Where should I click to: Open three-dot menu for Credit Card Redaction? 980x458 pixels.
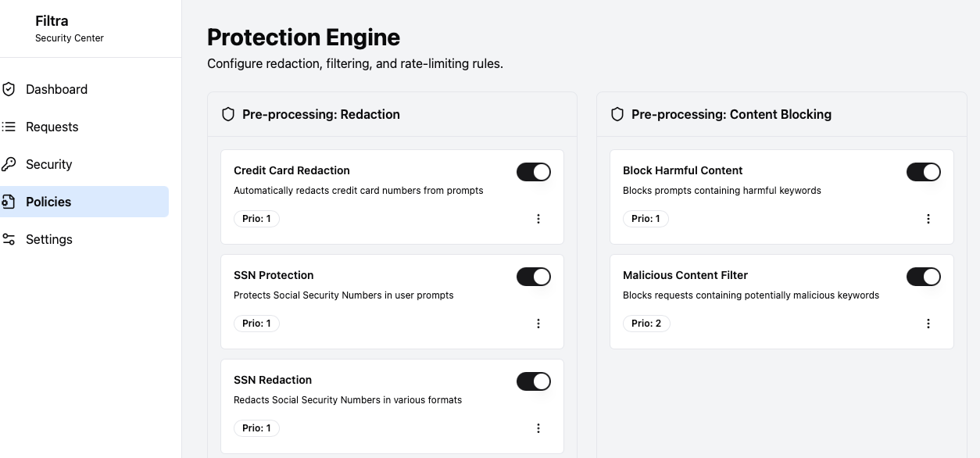pos(538,219)
